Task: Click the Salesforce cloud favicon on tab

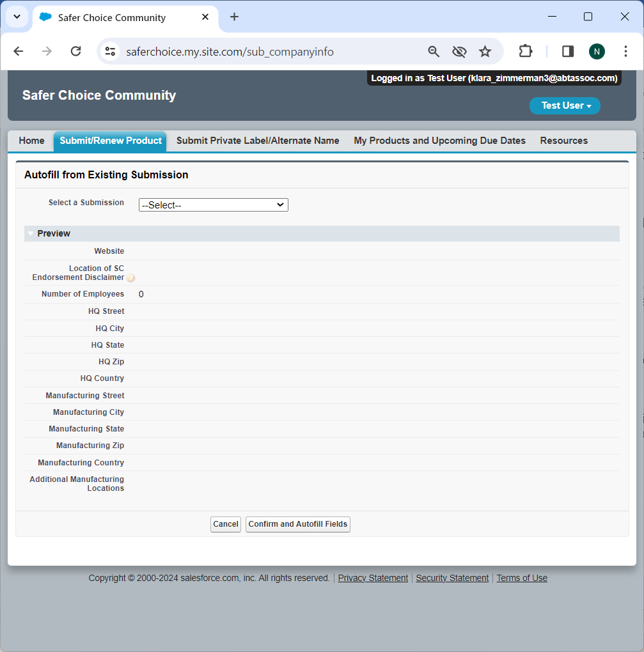Action: (45, 17)
